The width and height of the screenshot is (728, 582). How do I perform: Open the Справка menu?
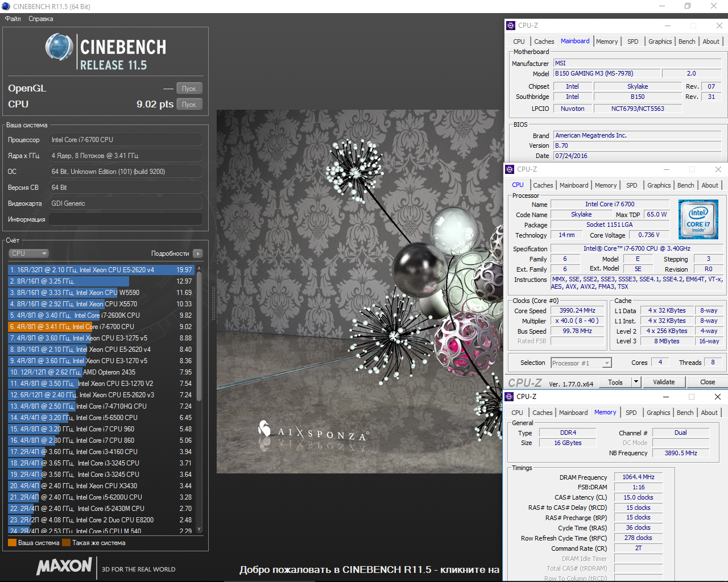pyautogui.click(x=41, y=19)
